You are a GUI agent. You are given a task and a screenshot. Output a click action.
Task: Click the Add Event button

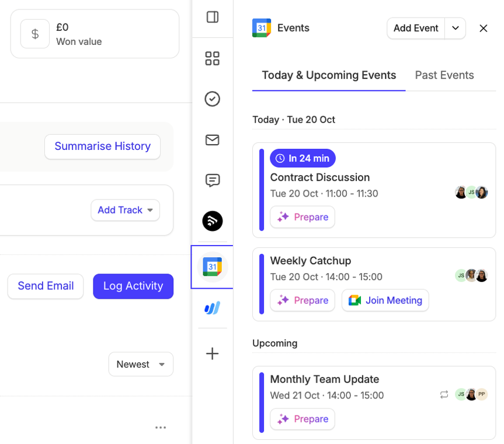416,28
